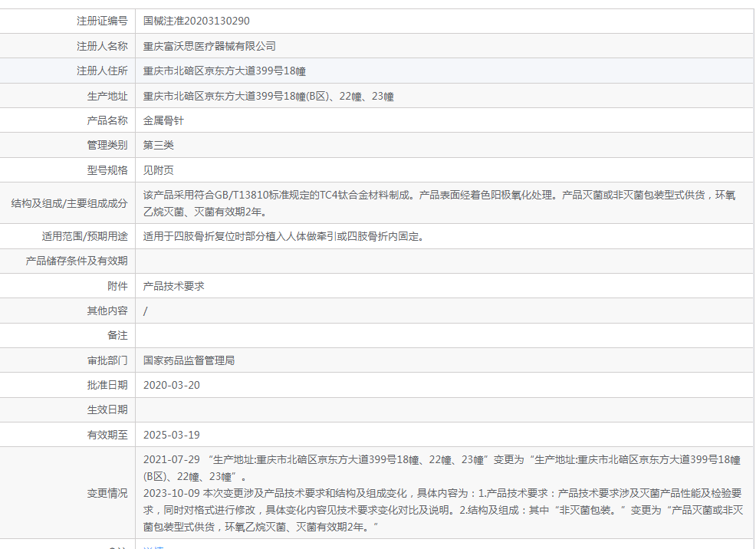The height and width of the screenshot is (549, 756).
Task: Click the 产品名称 label
Action: pos(107,120)
